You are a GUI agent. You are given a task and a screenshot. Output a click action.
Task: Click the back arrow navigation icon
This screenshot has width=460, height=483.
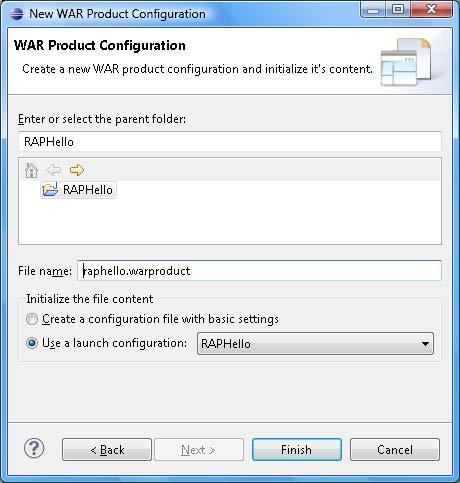(54, 170)
